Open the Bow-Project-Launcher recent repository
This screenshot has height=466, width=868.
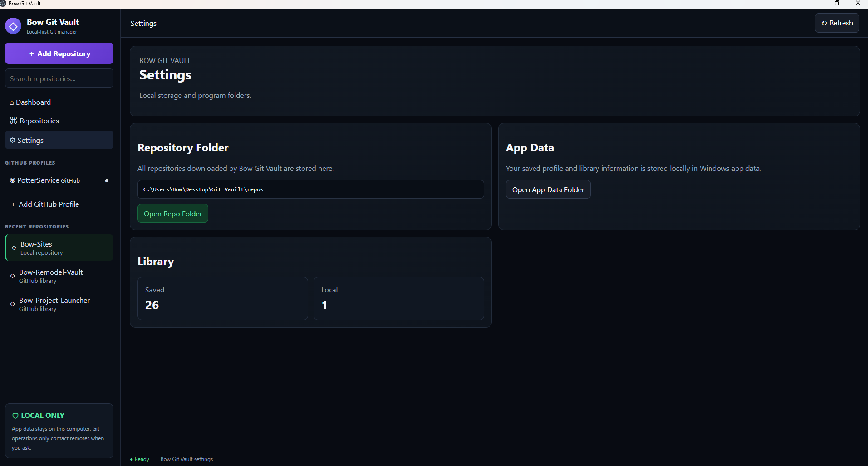(x=59, y=304)
